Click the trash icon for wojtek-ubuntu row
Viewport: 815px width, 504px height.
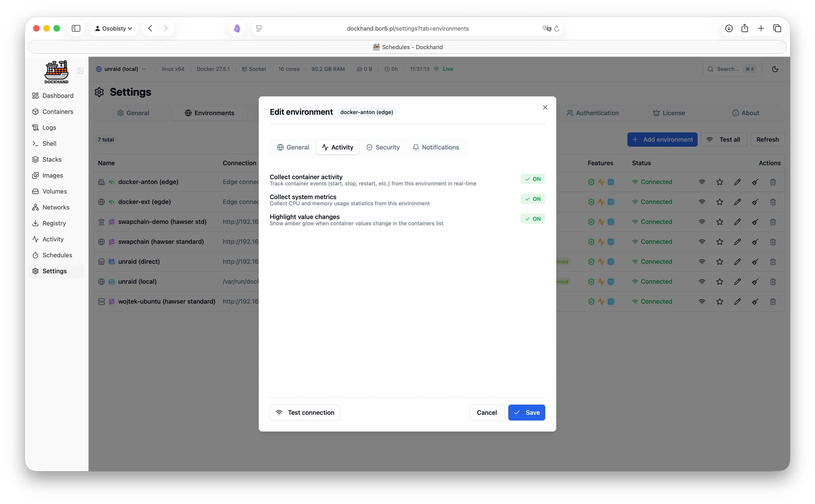pyautogui.click(x=773, y=302)
